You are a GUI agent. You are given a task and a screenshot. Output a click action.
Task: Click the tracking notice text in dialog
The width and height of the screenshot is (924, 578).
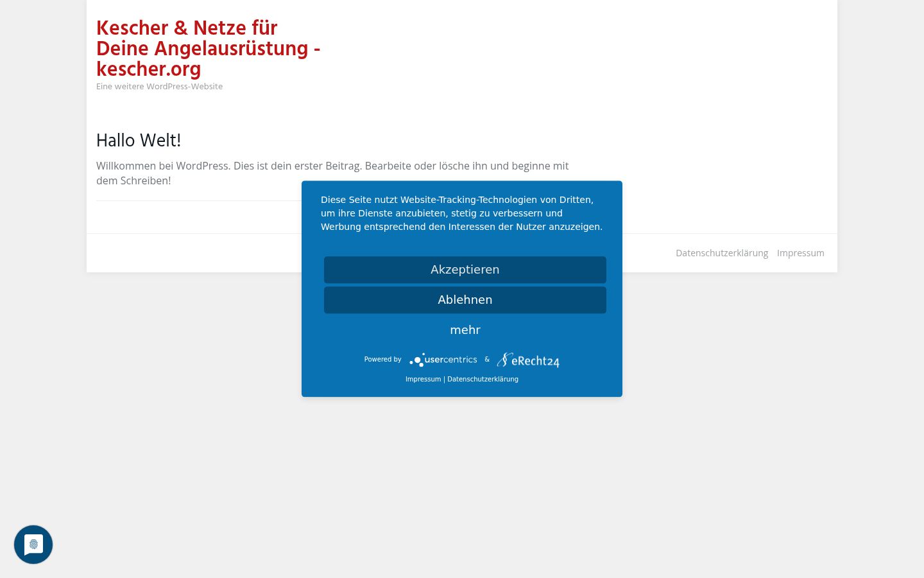(462, 213)
